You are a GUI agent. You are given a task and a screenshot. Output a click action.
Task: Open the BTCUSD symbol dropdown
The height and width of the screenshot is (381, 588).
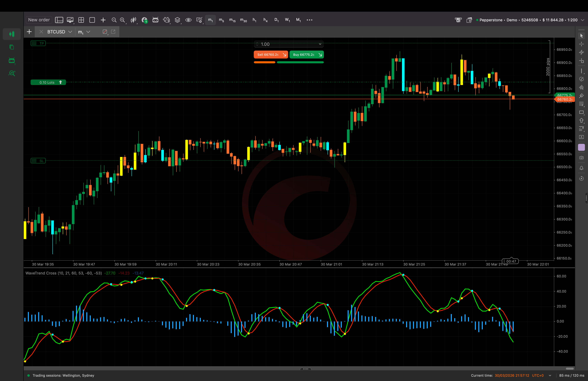(70, 32)
